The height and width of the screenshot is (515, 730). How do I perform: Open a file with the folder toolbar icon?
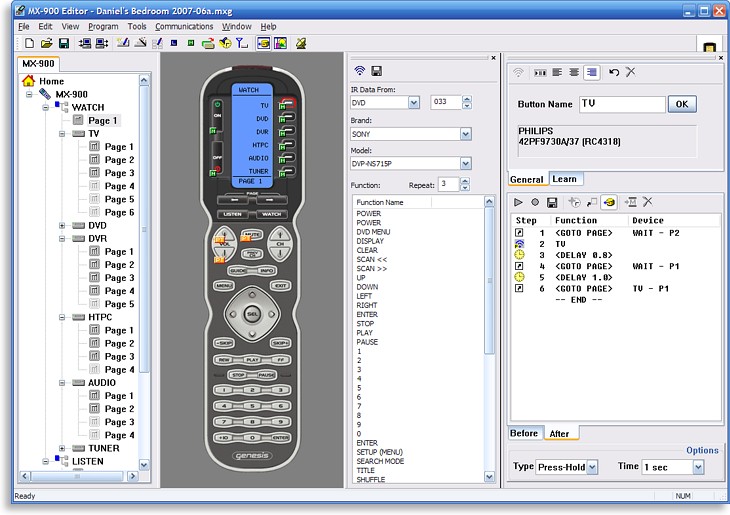click(x=47, y=43)
